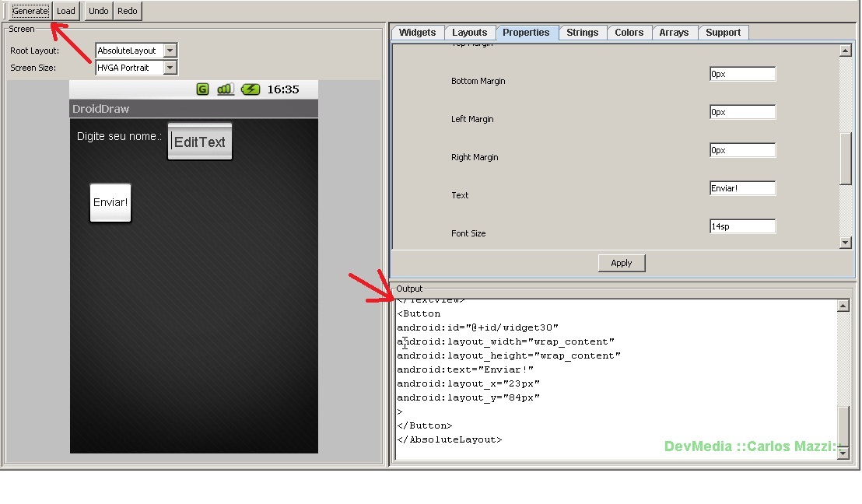Switch to the Widgets tab
The height and width of the screenshot is (504, 862).
point(418,33)
